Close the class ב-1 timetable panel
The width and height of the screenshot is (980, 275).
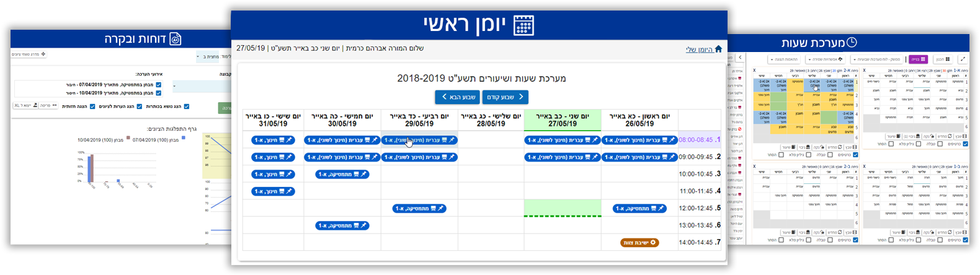[865, 167]
